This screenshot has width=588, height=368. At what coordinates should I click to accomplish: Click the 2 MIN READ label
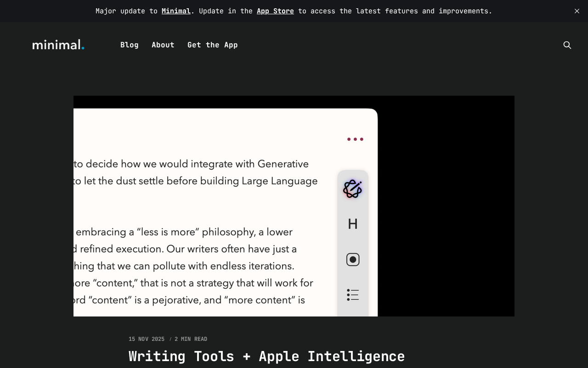[x=191, y=339]
